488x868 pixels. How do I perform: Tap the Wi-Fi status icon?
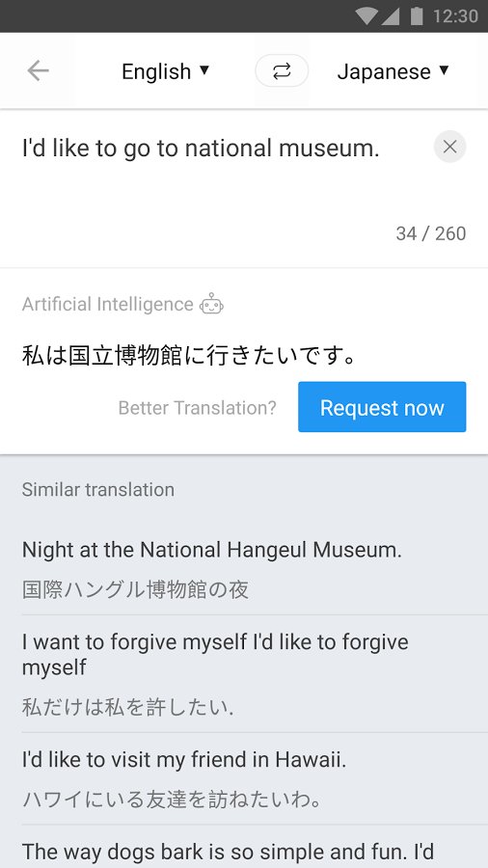[366, 16]
